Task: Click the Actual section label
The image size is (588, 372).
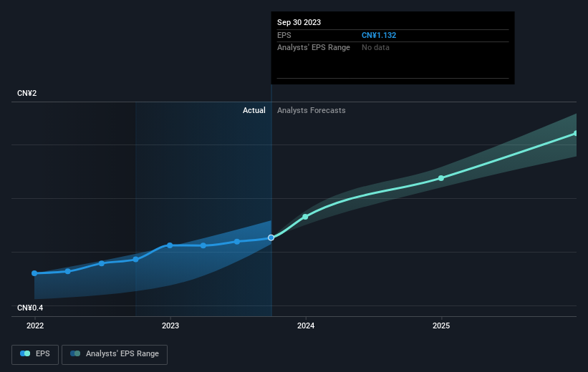Action: [254, 110]
